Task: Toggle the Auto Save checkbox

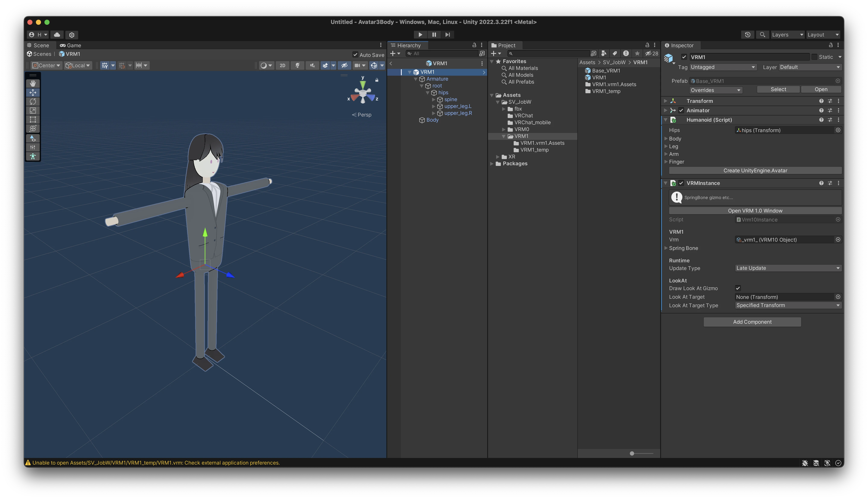Action: pos(355,55)
